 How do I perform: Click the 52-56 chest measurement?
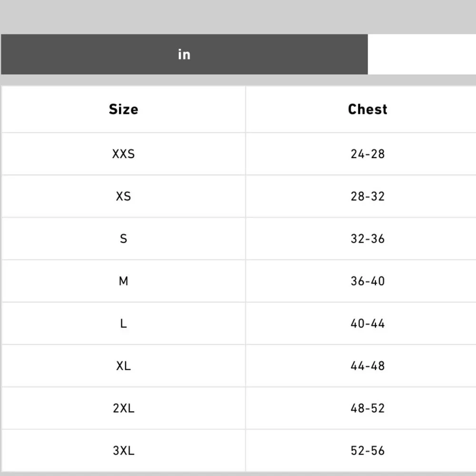click(367, 451)
